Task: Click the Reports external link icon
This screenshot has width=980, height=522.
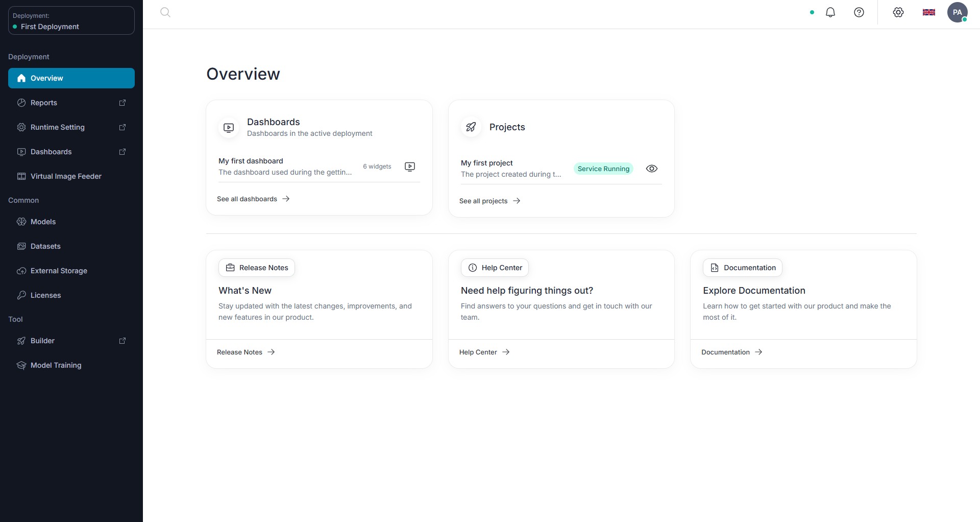Action: pos(122,103)
